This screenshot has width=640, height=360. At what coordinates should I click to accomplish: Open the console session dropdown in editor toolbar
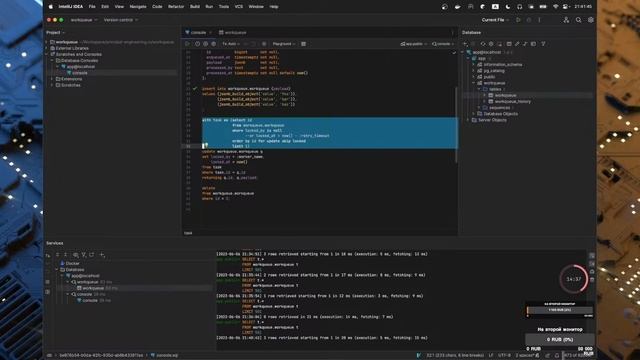tap(443, 44)
